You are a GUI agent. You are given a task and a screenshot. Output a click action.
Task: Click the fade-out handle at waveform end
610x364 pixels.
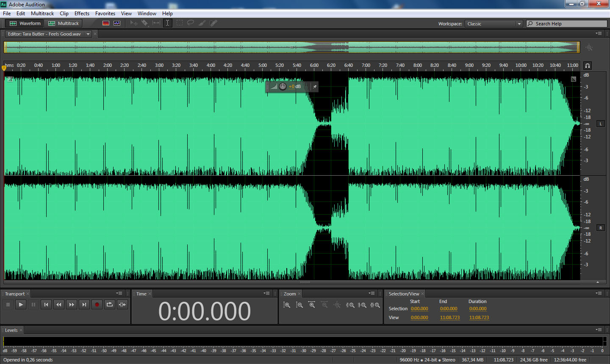(x=574, y=79)
